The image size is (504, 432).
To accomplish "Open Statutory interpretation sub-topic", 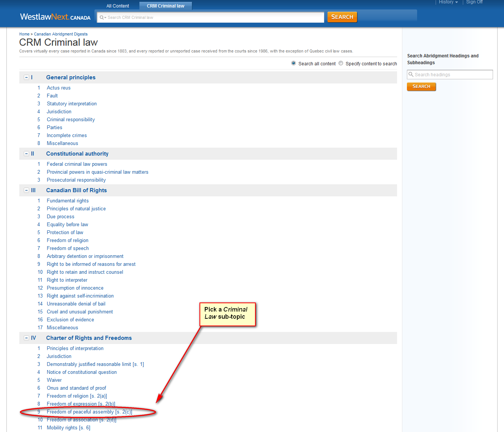I will [x=72, y=104].
